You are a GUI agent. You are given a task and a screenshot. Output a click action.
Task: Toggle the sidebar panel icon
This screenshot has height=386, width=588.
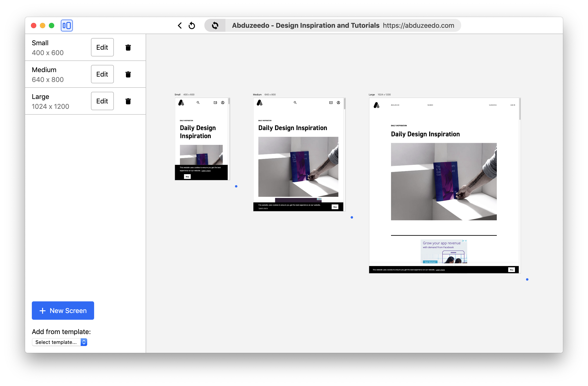[67, 26]
